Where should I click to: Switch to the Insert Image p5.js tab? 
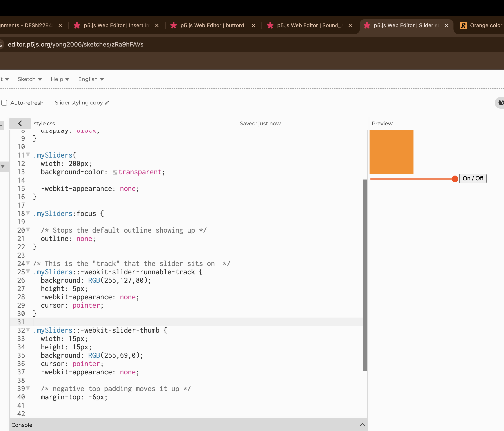click(x=116, y=25)
